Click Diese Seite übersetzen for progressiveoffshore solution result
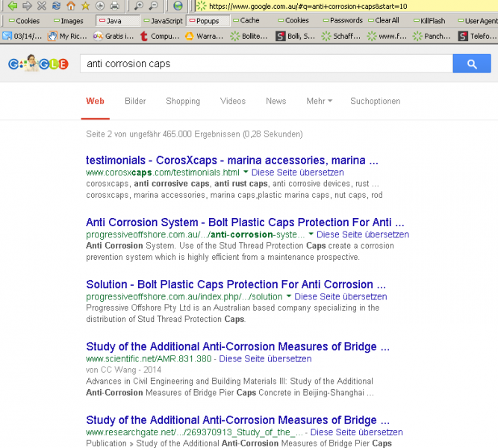This screenshot has height=448, width=498. 340,296
